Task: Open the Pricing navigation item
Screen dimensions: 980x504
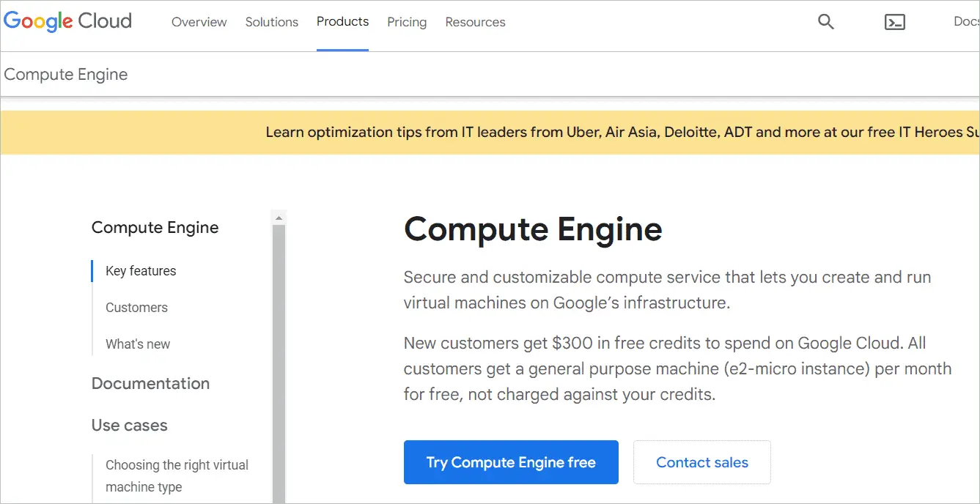Action: (407, 22)
